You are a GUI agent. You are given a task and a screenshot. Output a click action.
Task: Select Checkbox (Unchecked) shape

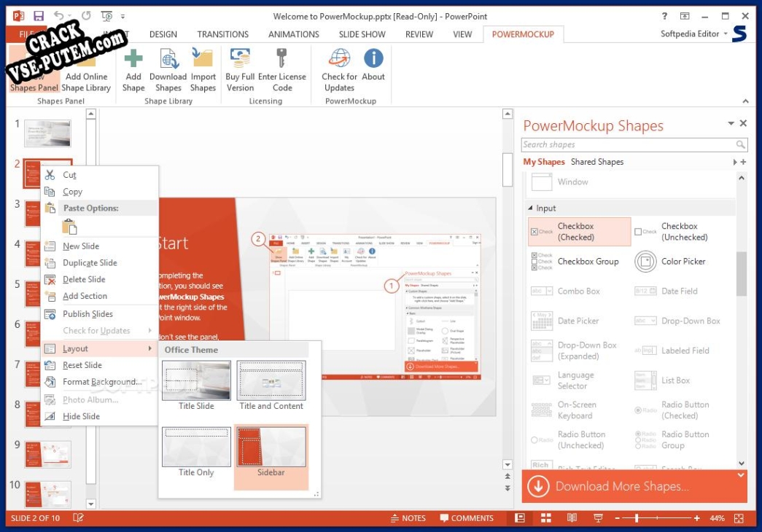tap(684, 232)
